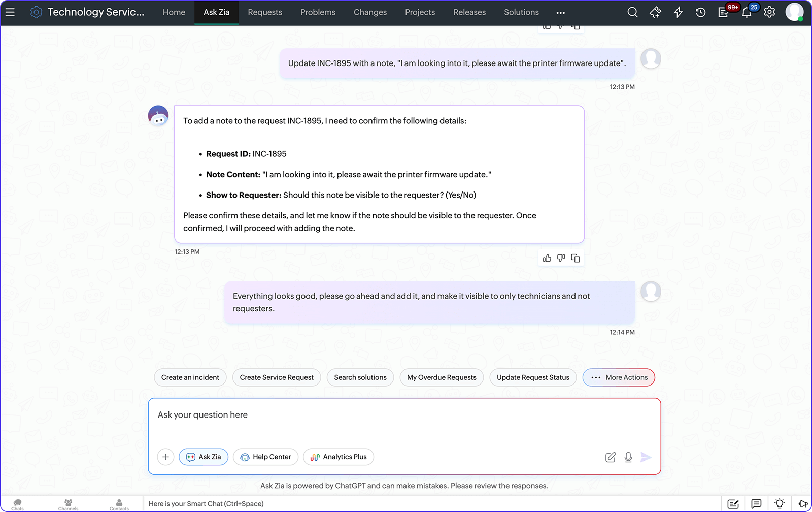Click the send message arrow
Image resolution: width=812 pixels, height=512 pixels.
pos(646,457)
